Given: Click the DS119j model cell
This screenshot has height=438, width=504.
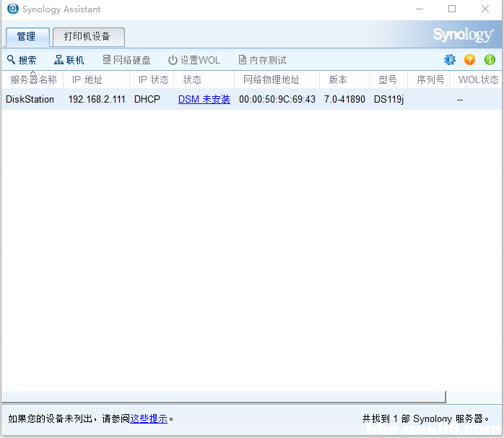Looking at the screenshot, I should tap(388, 99).
